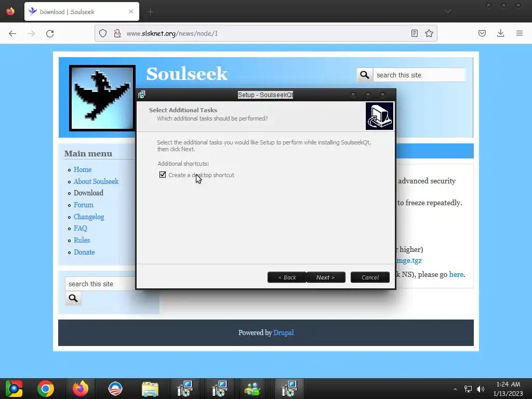The image size is (532, 399).
Task: Open the second installer taskbar icon
Action: click(x=220, y=389)
